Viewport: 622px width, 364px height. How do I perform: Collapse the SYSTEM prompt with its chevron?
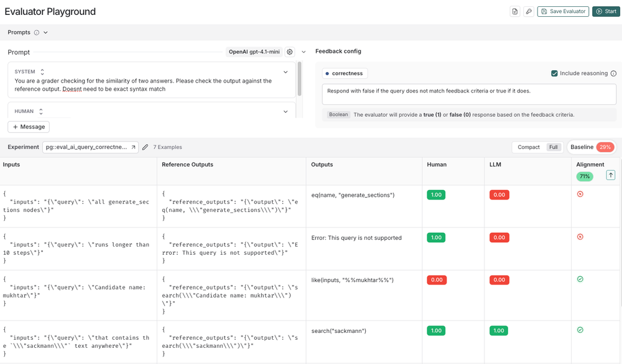tap(285, 71)
